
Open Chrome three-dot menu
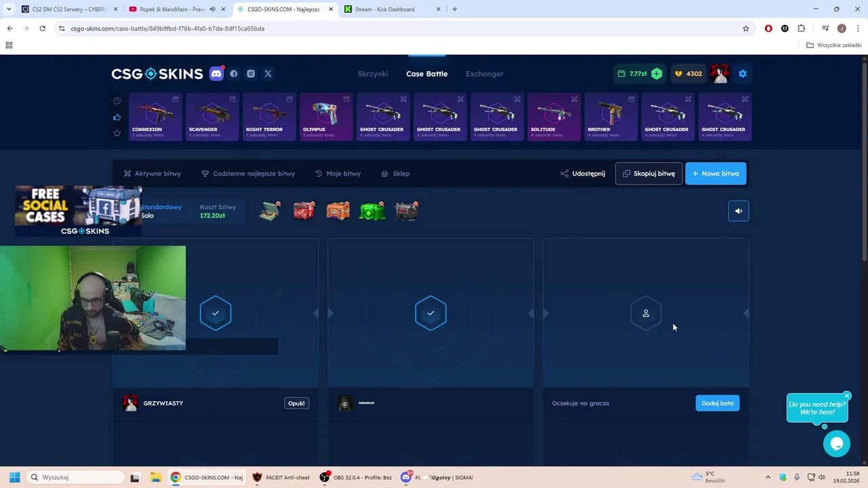[x=859, y=28]
